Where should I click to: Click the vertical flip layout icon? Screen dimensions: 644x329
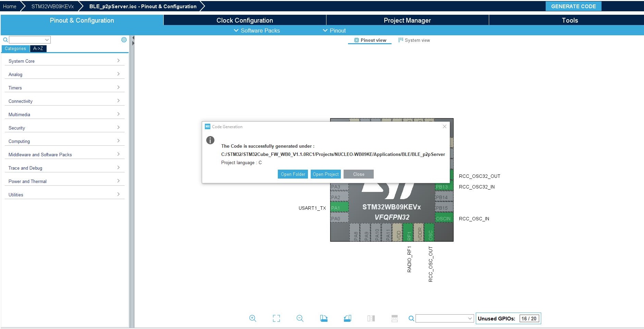(x=371, y=318)
